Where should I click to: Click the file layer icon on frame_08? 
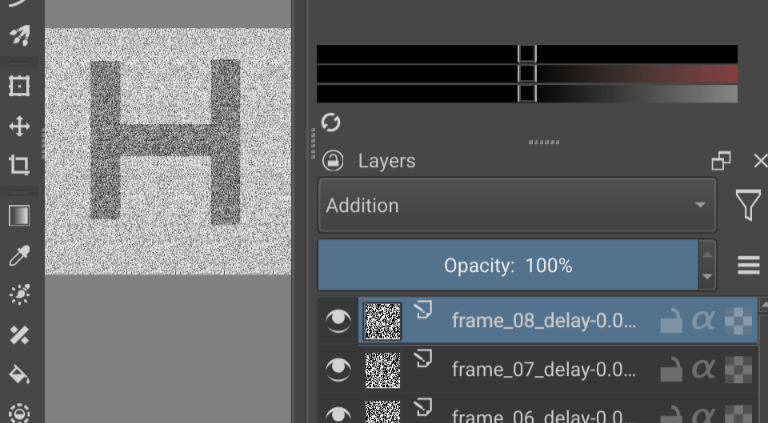point(423,310)
